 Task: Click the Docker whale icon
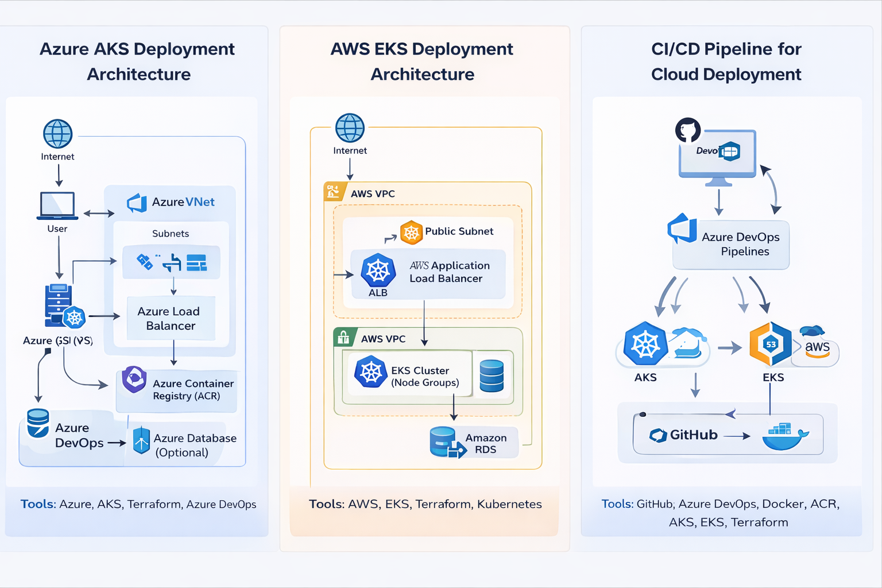point(785,436)
